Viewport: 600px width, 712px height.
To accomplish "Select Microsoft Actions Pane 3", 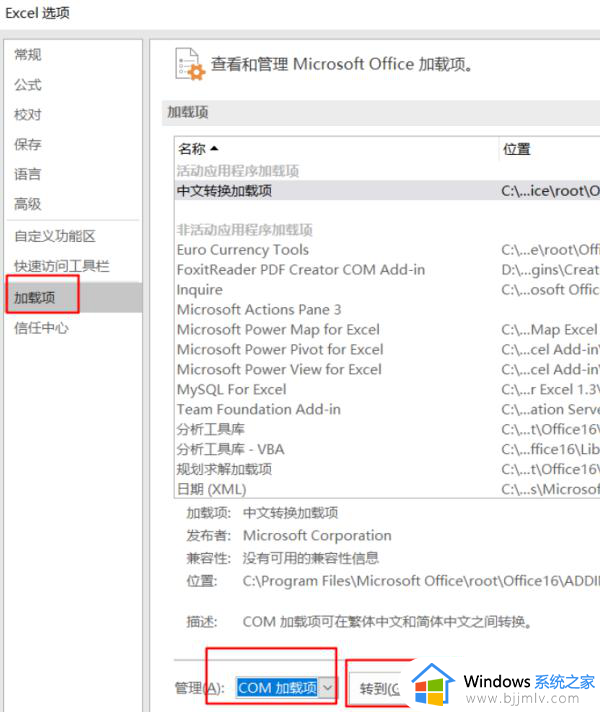I will (387, 310).
